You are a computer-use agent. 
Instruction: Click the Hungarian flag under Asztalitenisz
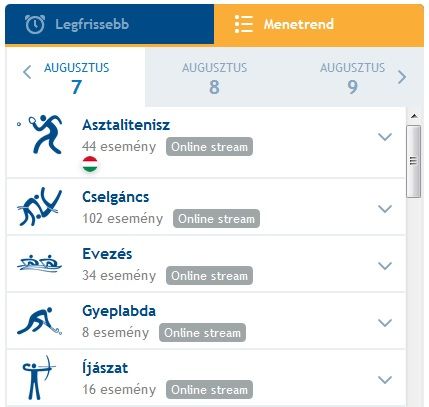pos(90,164)
